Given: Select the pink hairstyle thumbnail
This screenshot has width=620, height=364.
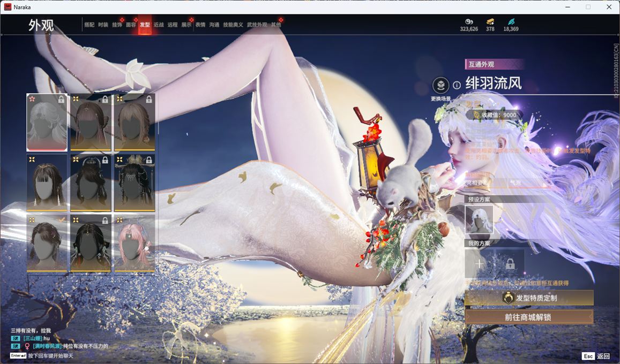Looking at the screenshot, I should [135, 243].
